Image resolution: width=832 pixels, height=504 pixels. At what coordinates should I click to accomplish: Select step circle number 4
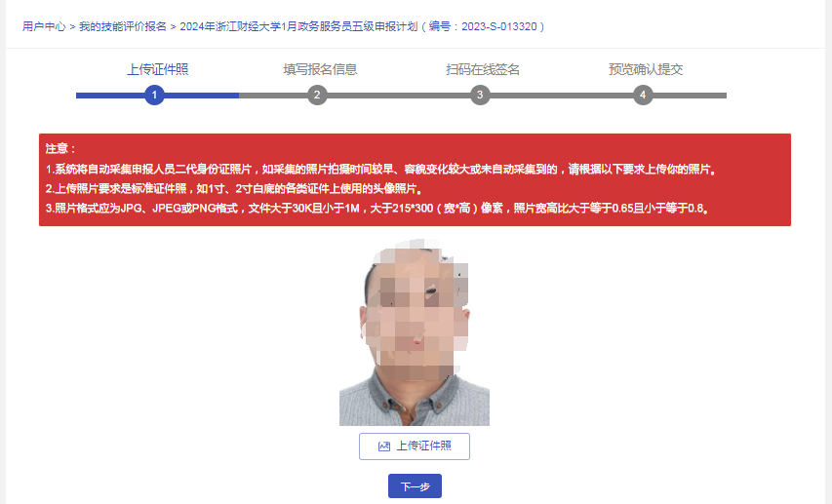643,95
